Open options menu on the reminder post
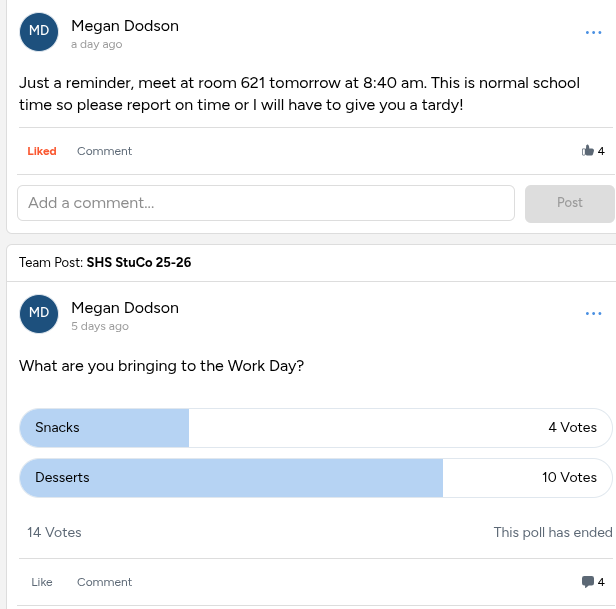Image resolution: width=616 pixels, height=609 pixels. 593,33
